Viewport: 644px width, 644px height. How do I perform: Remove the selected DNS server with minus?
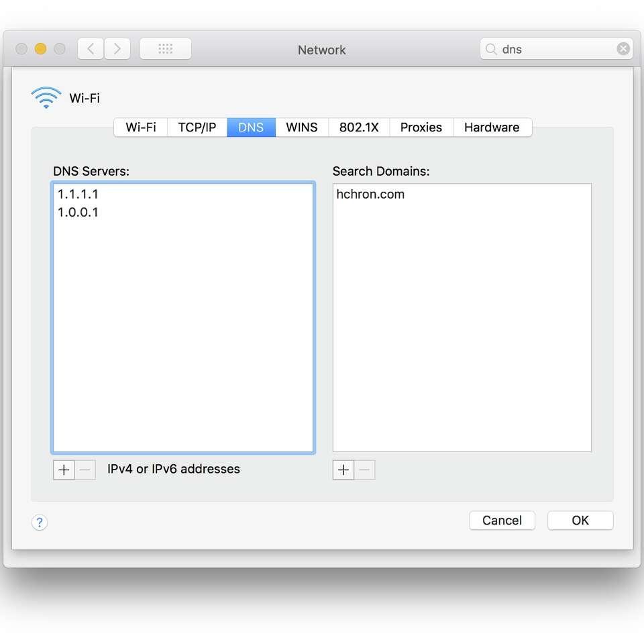(85, 470)
